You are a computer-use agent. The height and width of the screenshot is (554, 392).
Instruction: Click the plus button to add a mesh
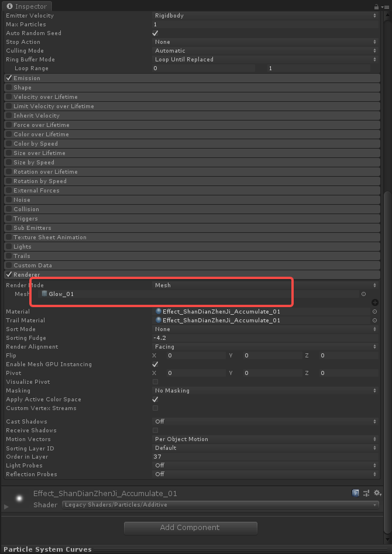click(374, 302)
